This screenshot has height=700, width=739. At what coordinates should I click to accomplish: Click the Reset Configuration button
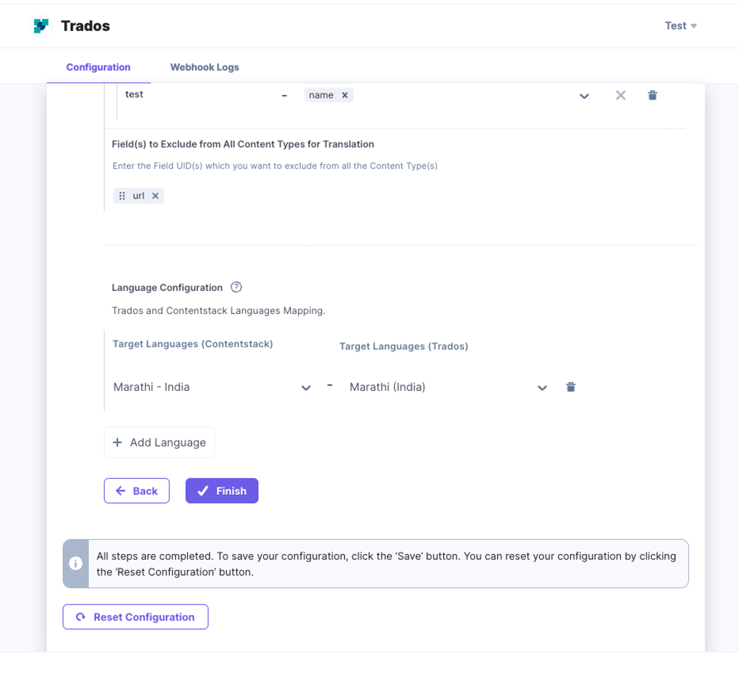click(135, 617)
